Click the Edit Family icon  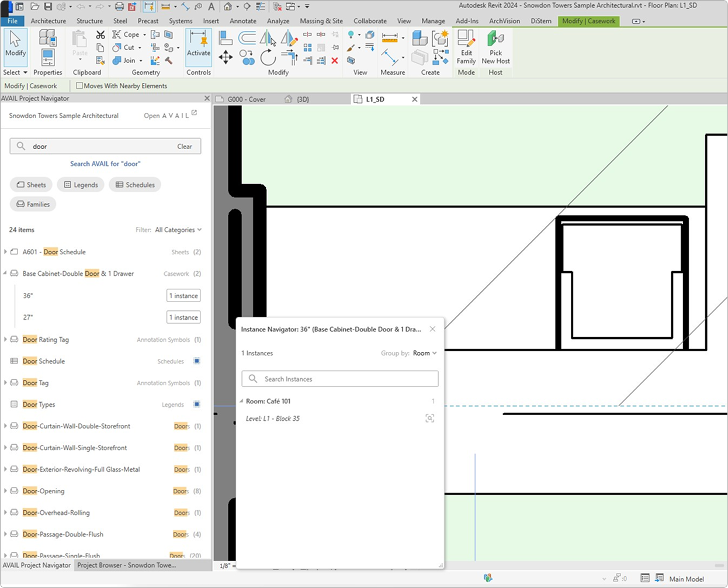(x=466, y=47)
